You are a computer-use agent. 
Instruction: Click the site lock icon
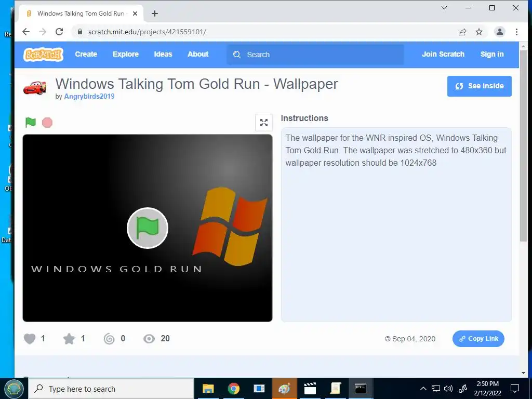(80, 32)
